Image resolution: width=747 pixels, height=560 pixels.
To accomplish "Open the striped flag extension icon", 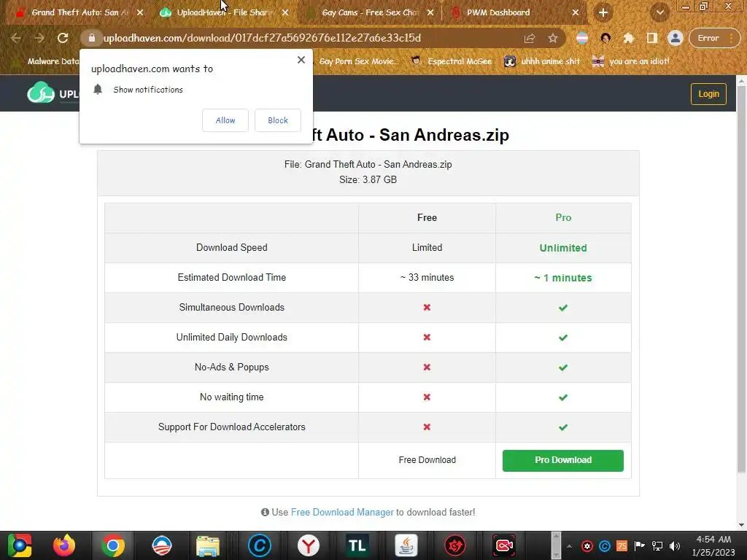I will click(582, 38).
